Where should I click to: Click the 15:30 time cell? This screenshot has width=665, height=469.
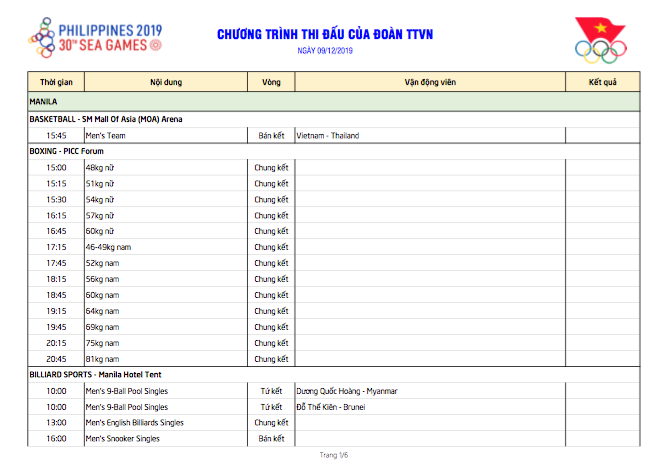[56, 199]
